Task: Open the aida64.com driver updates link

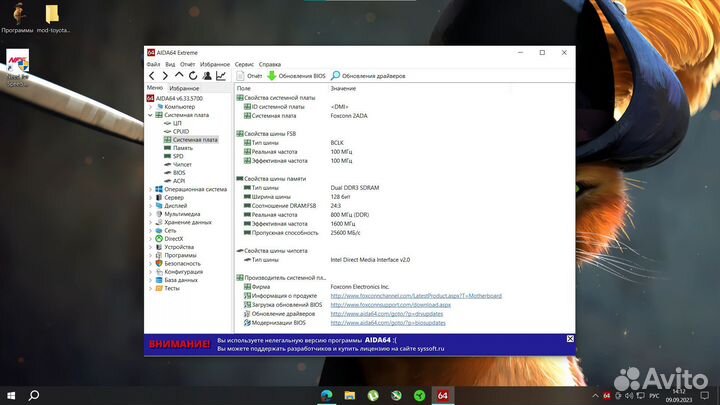Action: (x=387, y=314)
